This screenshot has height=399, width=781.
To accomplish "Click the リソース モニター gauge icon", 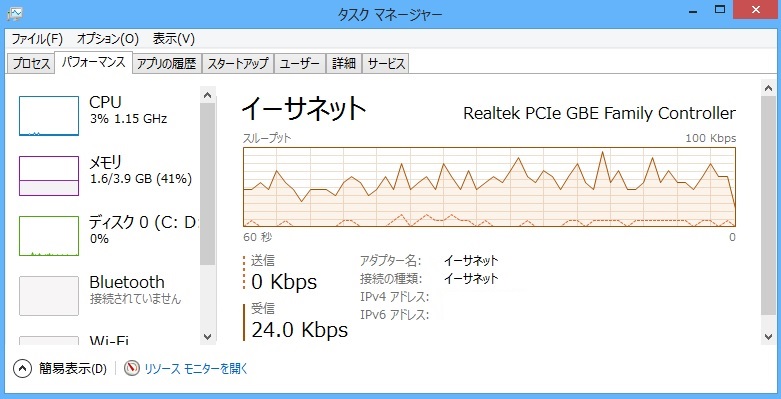I will [x=132, y=369].
